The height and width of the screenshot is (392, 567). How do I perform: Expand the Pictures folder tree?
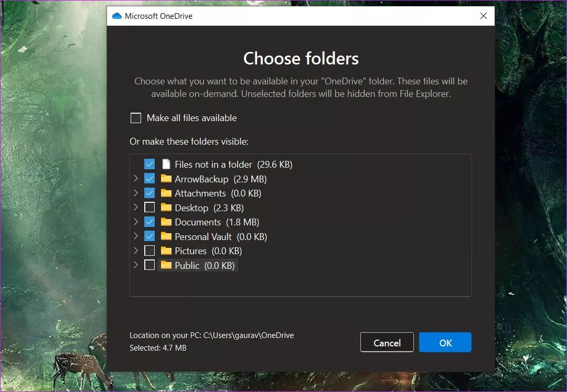point(136,251)
